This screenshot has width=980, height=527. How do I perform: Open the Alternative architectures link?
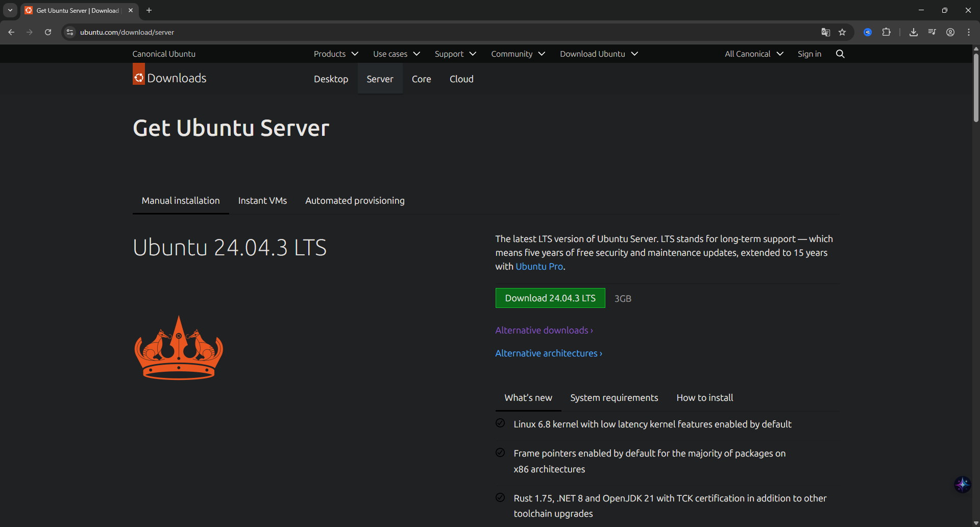pyautogui.click(x=548, y=353)
